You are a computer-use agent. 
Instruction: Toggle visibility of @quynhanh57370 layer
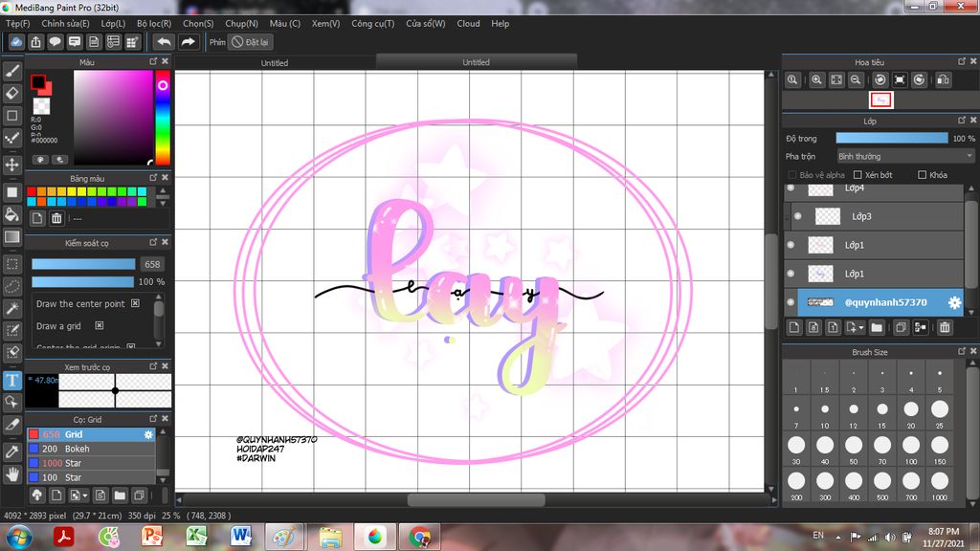791,302
